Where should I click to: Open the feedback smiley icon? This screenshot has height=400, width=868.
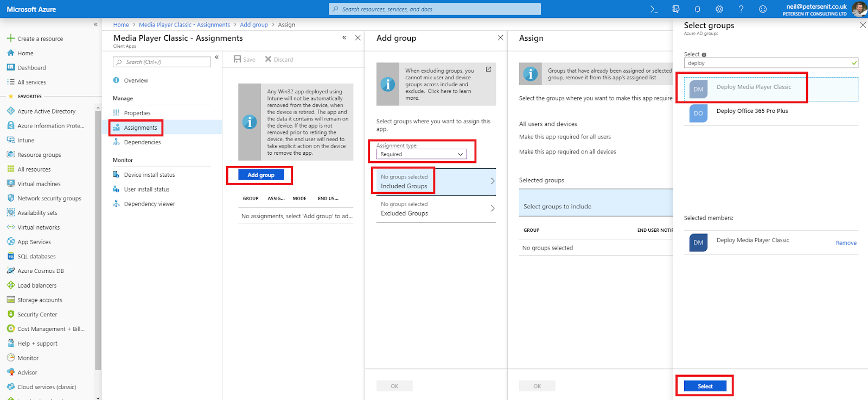(x=763, y=9)
